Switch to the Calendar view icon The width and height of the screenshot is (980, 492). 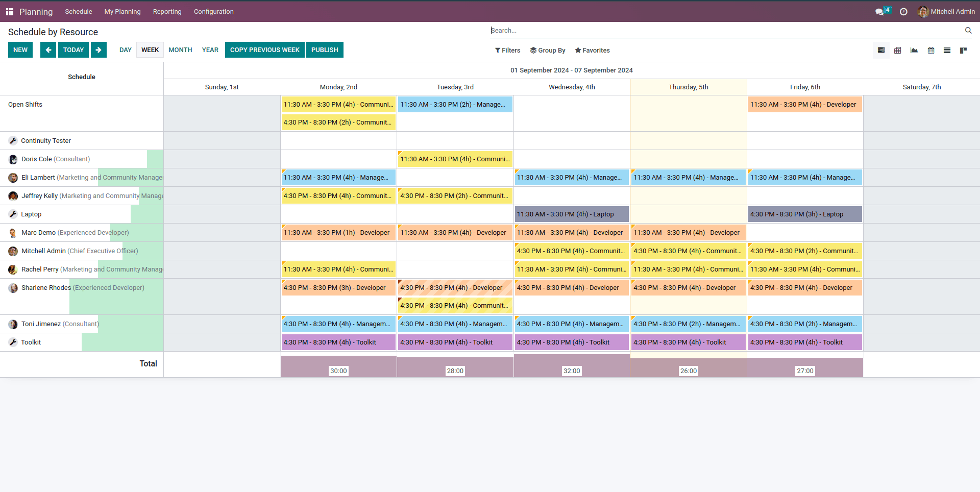[930, 50]
